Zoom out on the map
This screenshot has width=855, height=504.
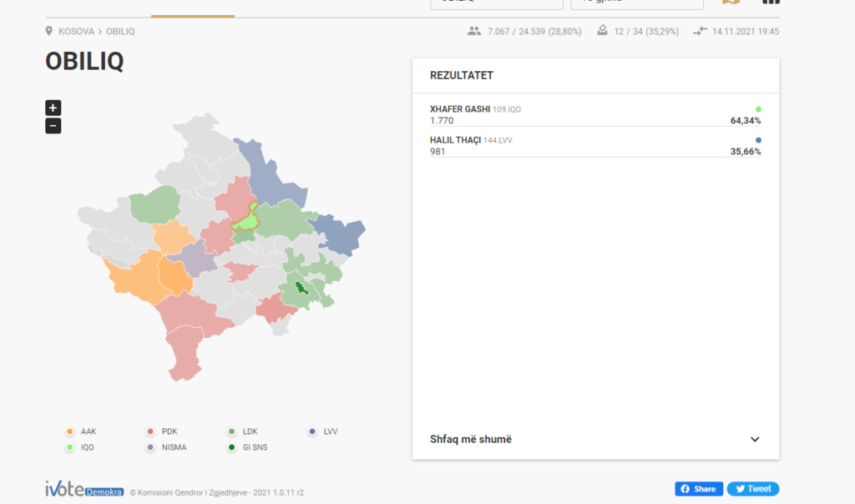click(53, 126)
